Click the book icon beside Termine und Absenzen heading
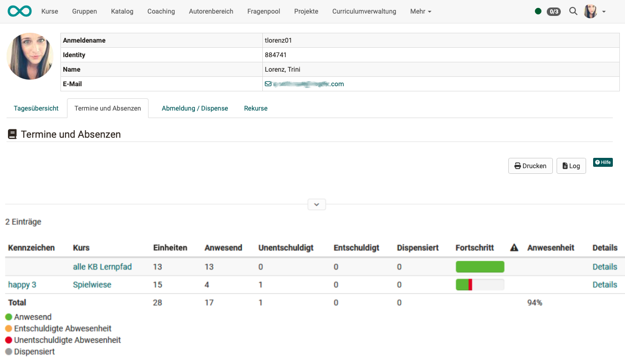 13,134
